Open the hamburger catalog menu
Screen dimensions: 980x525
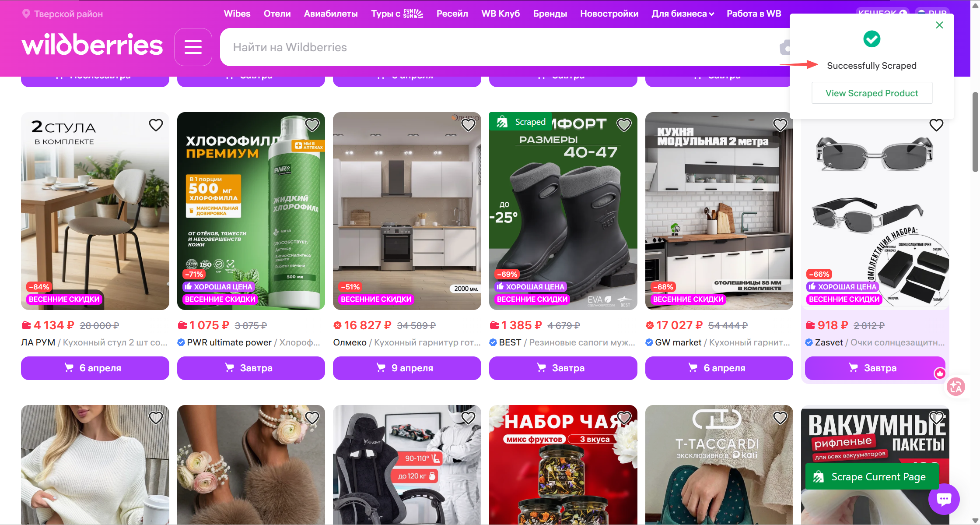click(193, 47)
